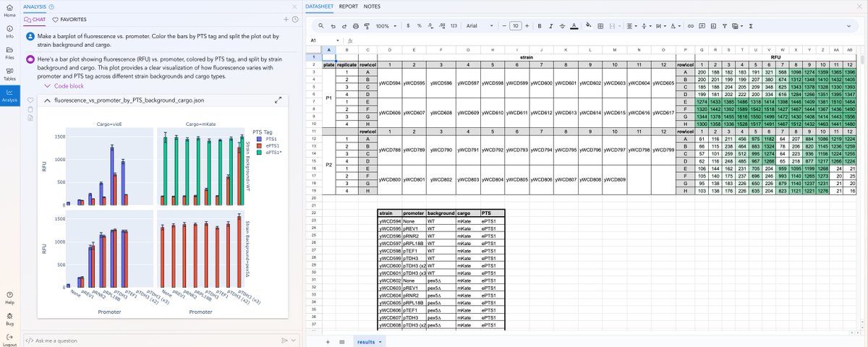Insert a chart in spreadsheet

click(713, 26)
